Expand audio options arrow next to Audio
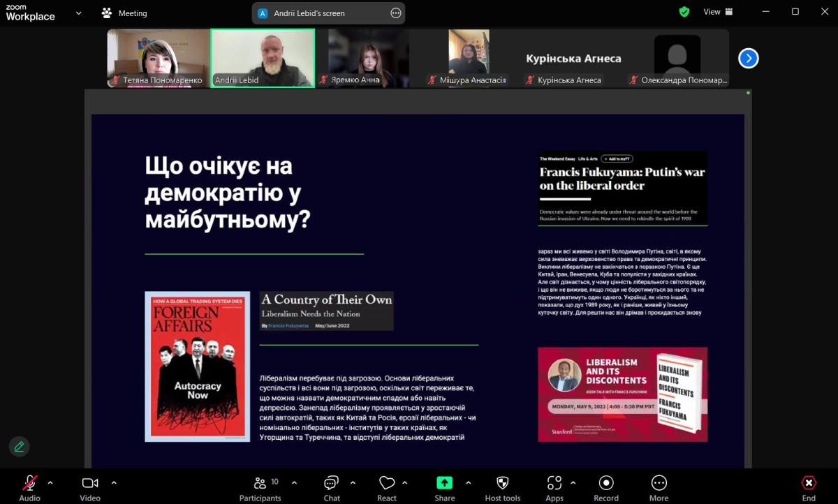Screen dimensions: 838x504 (50, 482)
